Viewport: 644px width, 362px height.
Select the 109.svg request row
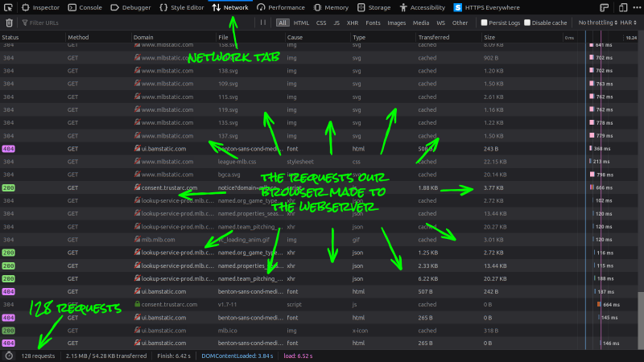click(319, 84)
